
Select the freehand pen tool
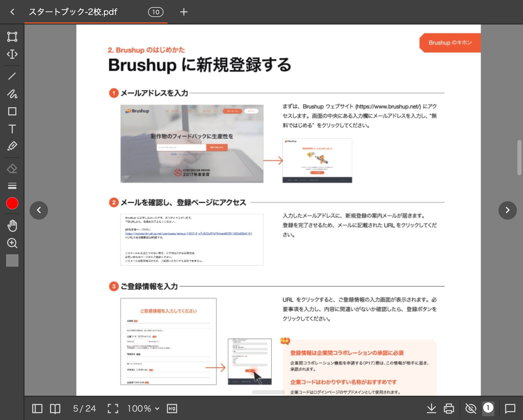pos(12,94)
